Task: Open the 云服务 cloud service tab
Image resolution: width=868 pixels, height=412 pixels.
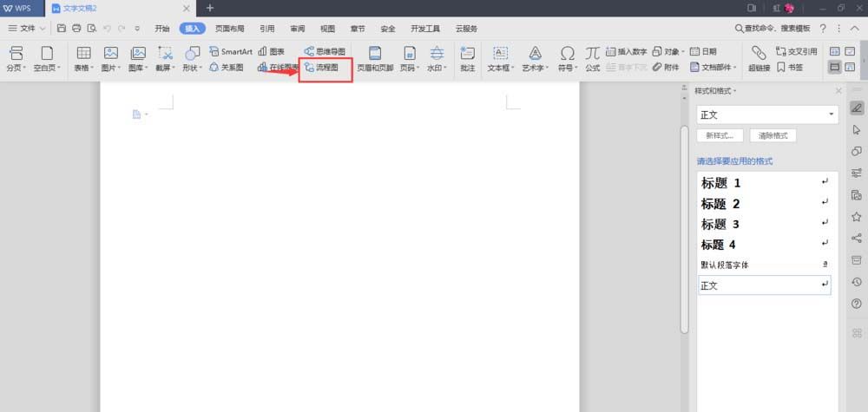Action: pyautogui.click(x=466, y=29)
